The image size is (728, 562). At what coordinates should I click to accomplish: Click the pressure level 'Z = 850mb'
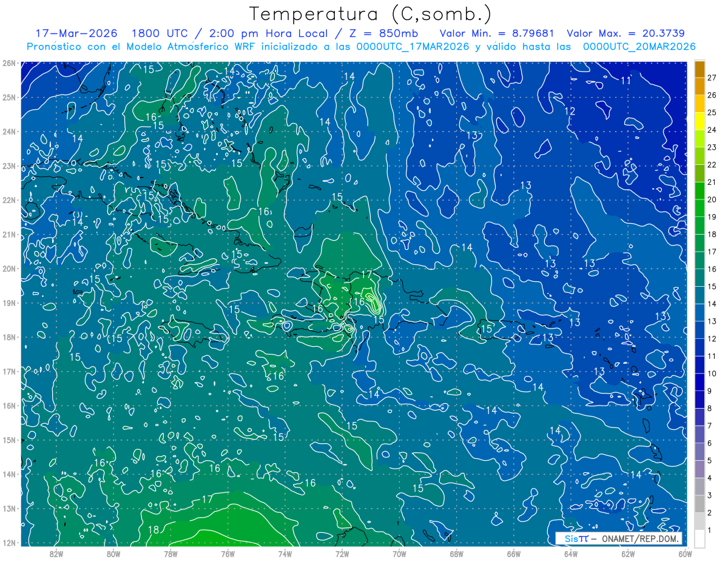(x=382, y=33)
